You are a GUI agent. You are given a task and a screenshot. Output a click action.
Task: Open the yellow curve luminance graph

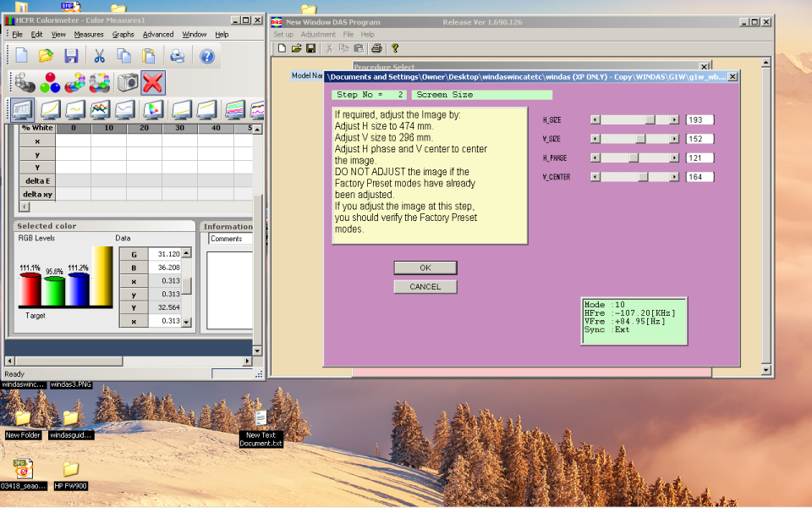50,109
